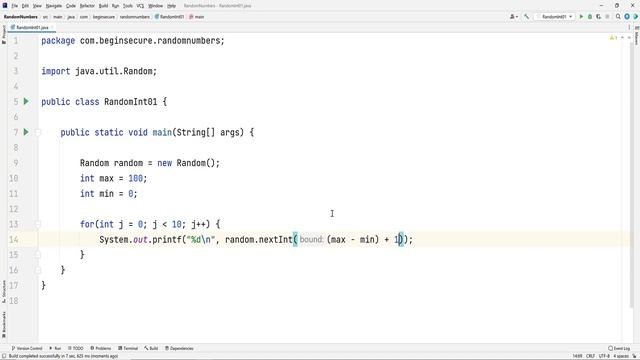Open the View menu
The height and width of the screenshot is (360, 640).
point(37,6)
